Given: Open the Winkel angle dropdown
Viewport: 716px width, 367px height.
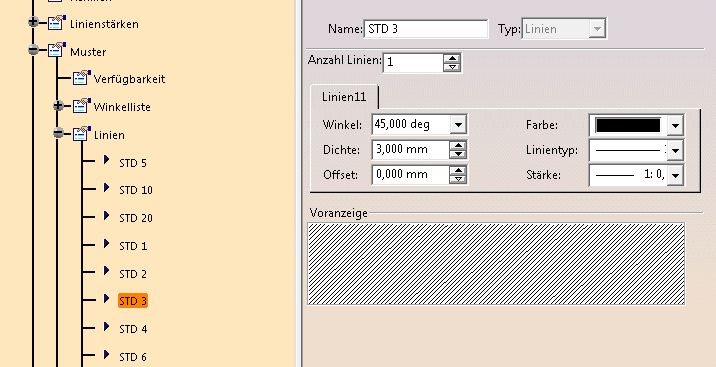Looking at the screenshot, I should (458, 125).
